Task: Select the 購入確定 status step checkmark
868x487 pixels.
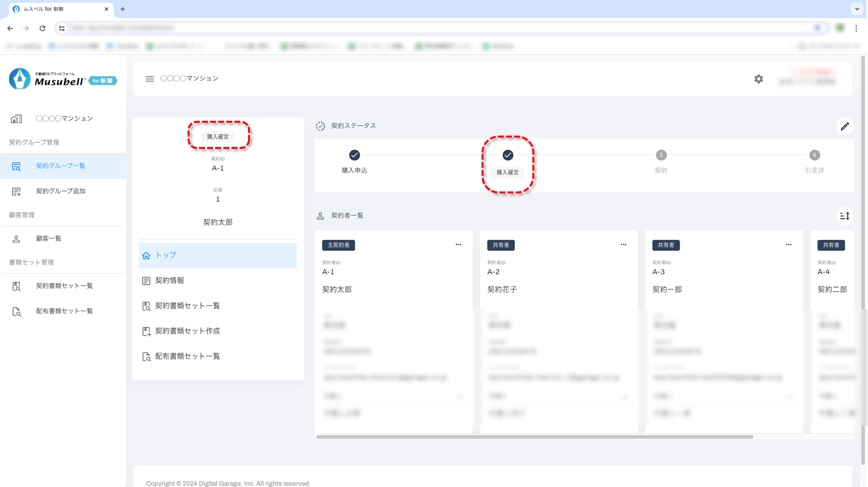Action: pyautogui.click(x=508, y=155)
